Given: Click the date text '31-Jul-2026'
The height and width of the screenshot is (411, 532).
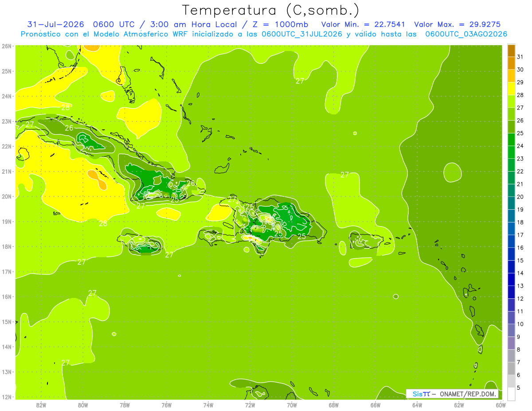Looking at the screenshot, I should [55, 24].
